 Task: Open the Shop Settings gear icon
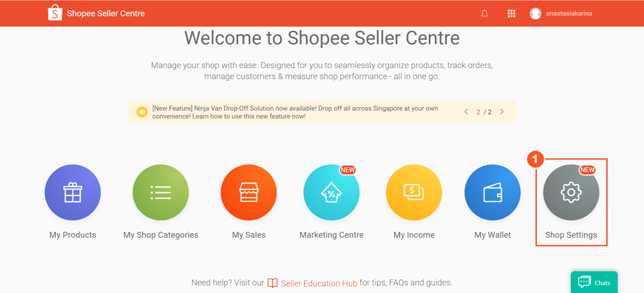pos(571,193)
